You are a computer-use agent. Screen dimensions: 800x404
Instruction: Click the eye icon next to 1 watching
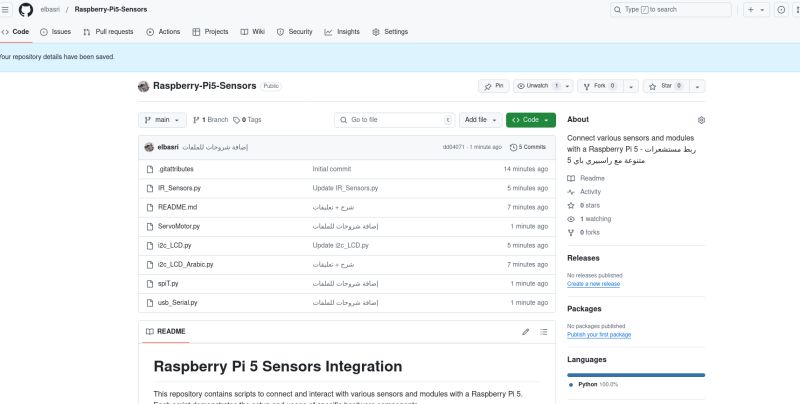click(x=571, y=219)
